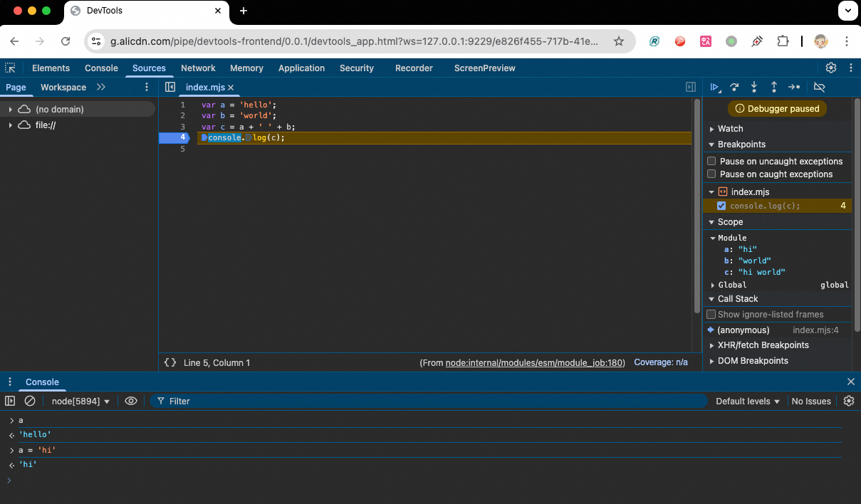Open console settings gear icon
The width and height of the screenshot is (861, 504).
click(x=849, y=401)
